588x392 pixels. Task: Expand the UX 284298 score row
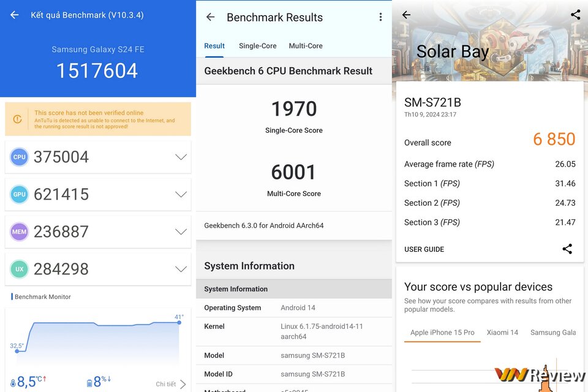98,269
